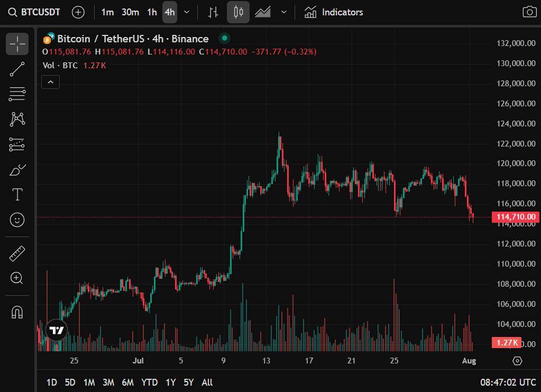Select the ruler measure tool
The height and width of the screenshot is (392, 541).
tap(17, 253)
